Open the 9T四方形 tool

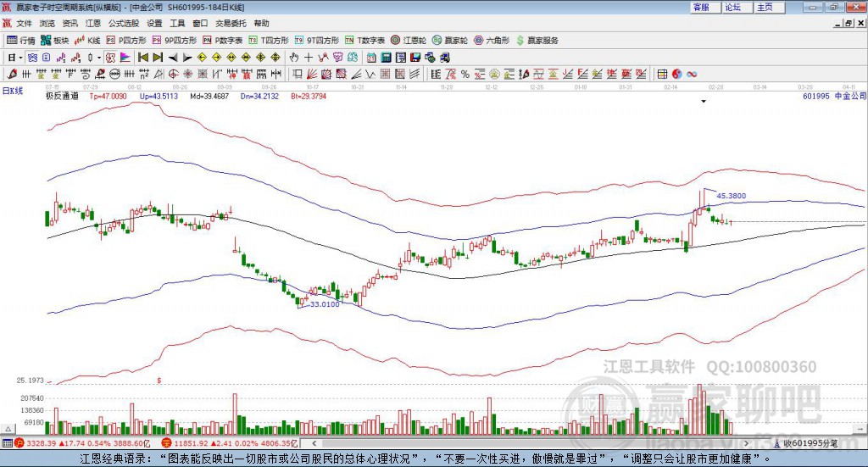(317, 41)
